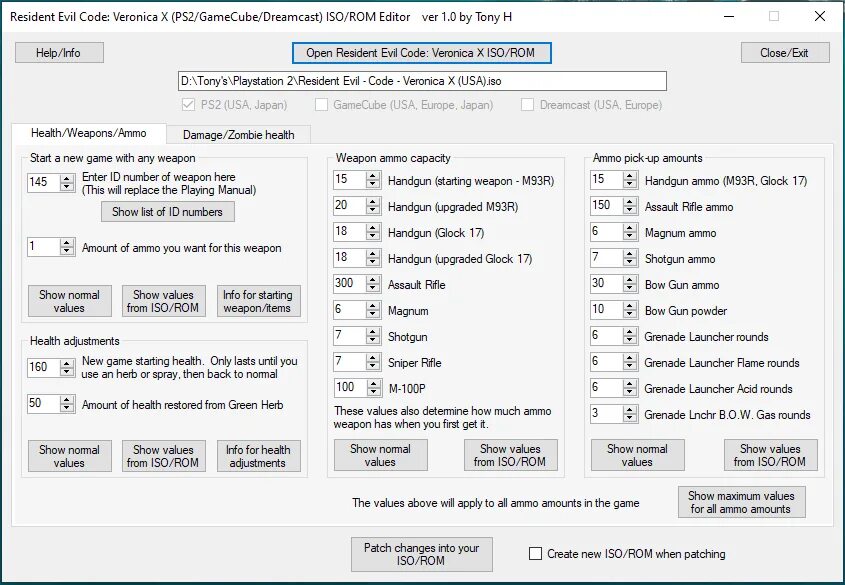Click Show list of ID numbers
Viewport: 845px width, 585px height.
point(168,212)
